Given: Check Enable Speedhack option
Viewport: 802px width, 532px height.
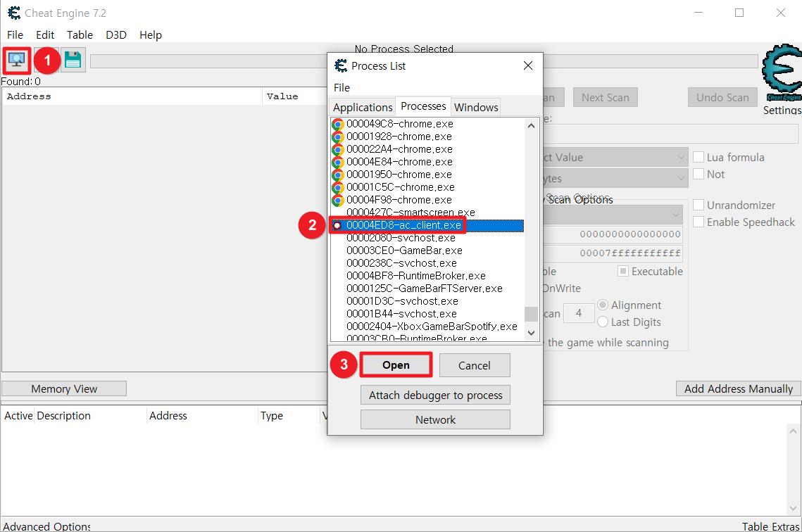Looking at the screenshot, I should [x=698, y=222].
